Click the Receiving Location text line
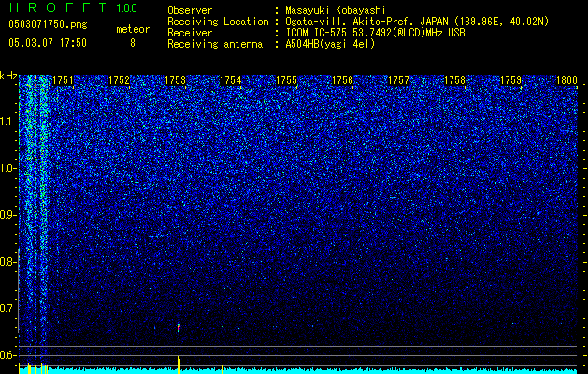Viewport: 588px width, 374px height. tap(358, 22)
